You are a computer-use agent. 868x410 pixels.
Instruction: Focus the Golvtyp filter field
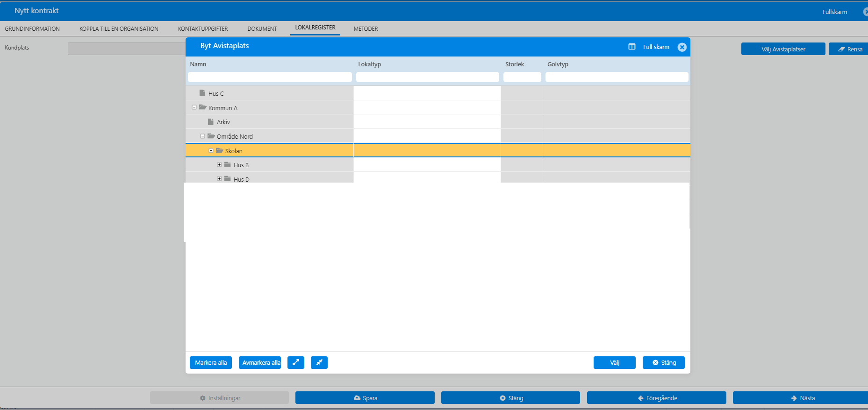(617, 77)
